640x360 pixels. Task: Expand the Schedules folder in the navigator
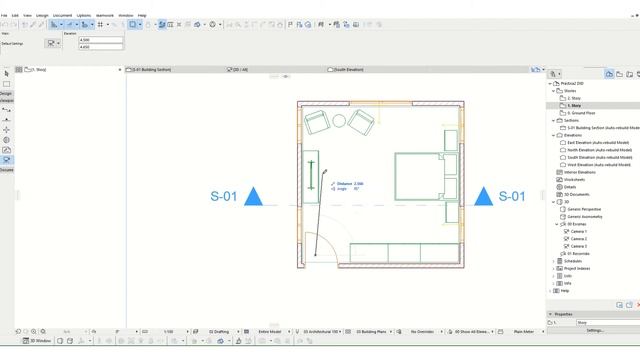[x=554, y=261]
